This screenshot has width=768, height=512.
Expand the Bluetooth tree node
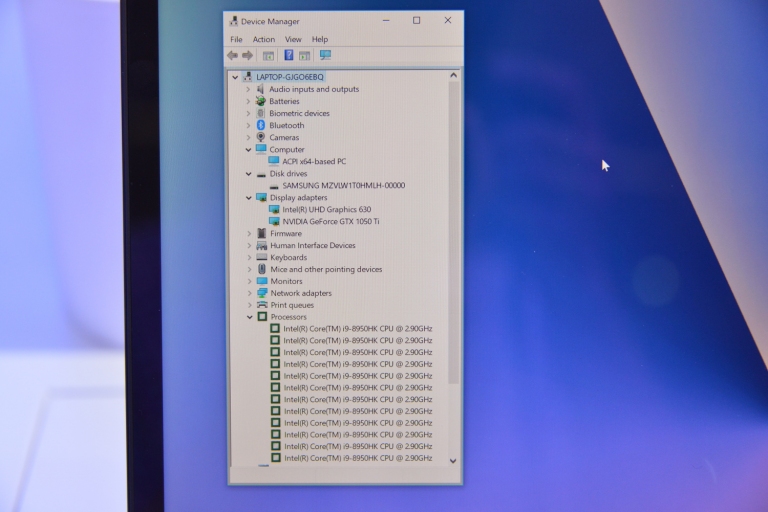[x=248, y=125]
